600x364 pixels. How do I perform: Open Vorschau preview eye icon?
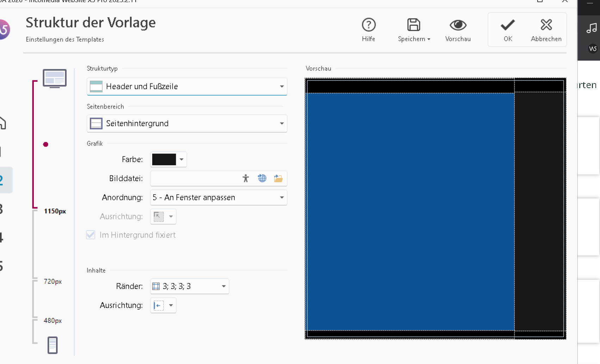(458, 25)
